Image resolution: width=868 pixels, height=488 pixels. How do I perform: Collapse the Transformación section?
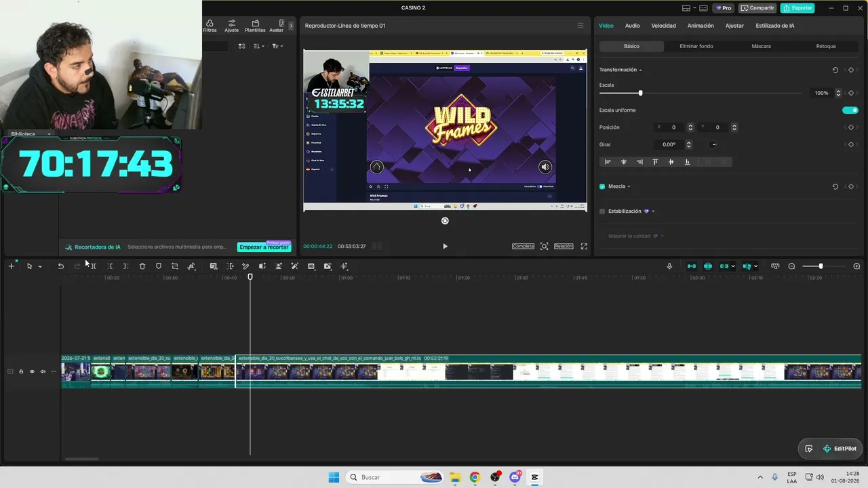tap(640, 70)
